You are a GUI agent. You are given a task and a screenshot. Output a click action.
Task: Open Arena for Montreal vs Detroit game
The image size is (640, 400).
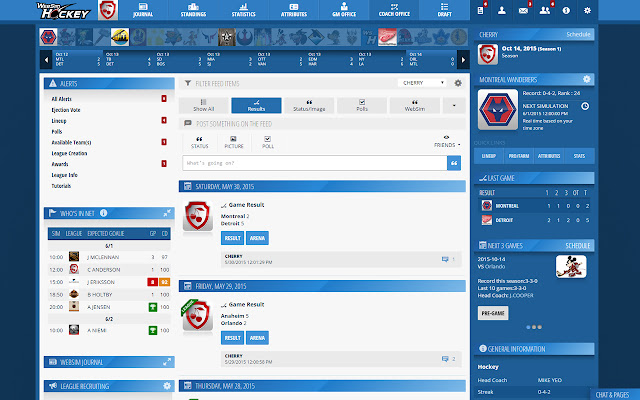coord(257,238)
